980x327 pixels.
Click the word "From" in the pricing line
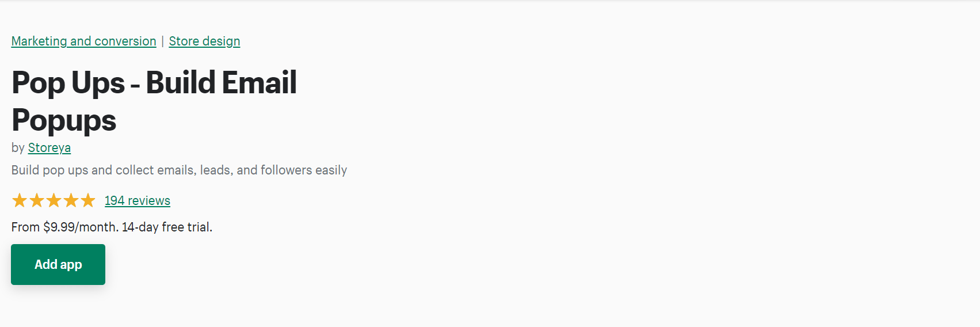coord(25,227)
